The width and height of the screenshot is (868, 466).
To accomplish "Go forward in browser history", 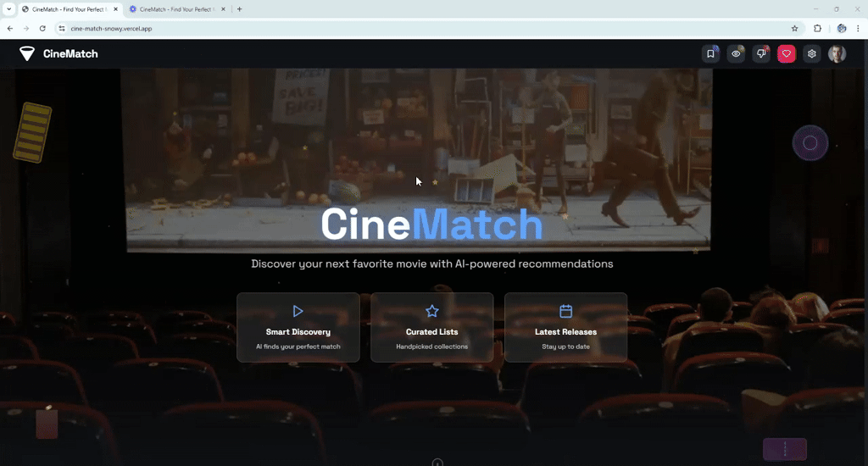I will pyautogui.click(x=26, y=28).
